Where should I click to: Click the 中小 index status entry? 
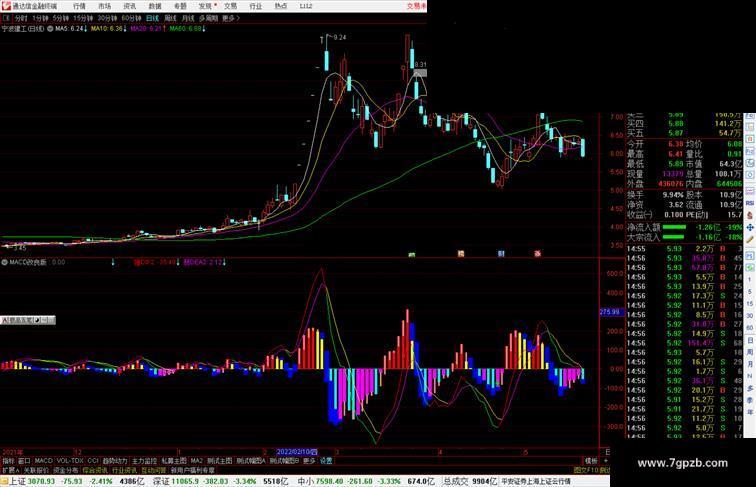click(366, 481)
